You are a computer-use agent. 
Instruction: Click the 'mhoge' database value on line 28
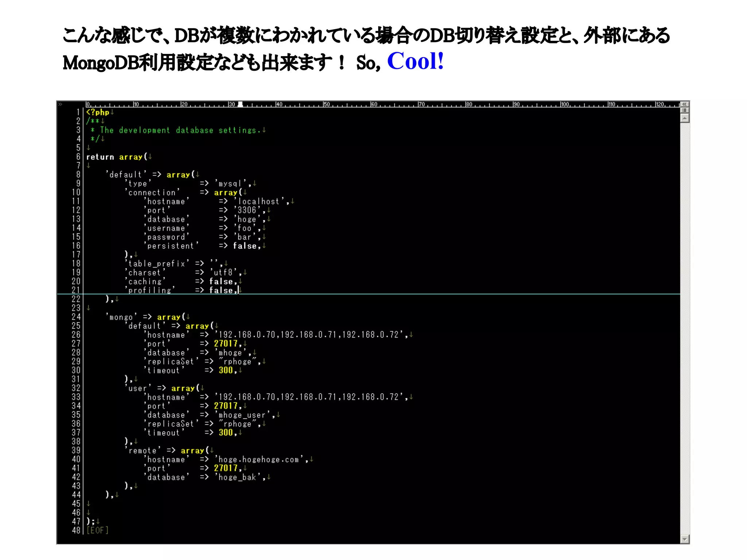[231, 353]
